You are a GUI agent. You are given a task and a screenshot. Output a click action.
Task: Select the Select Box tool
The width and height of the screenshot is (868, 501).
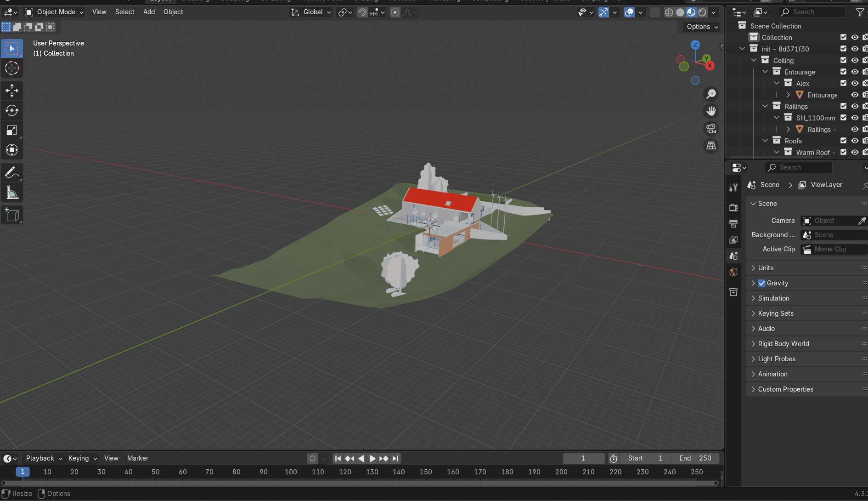tap(12, 48)
